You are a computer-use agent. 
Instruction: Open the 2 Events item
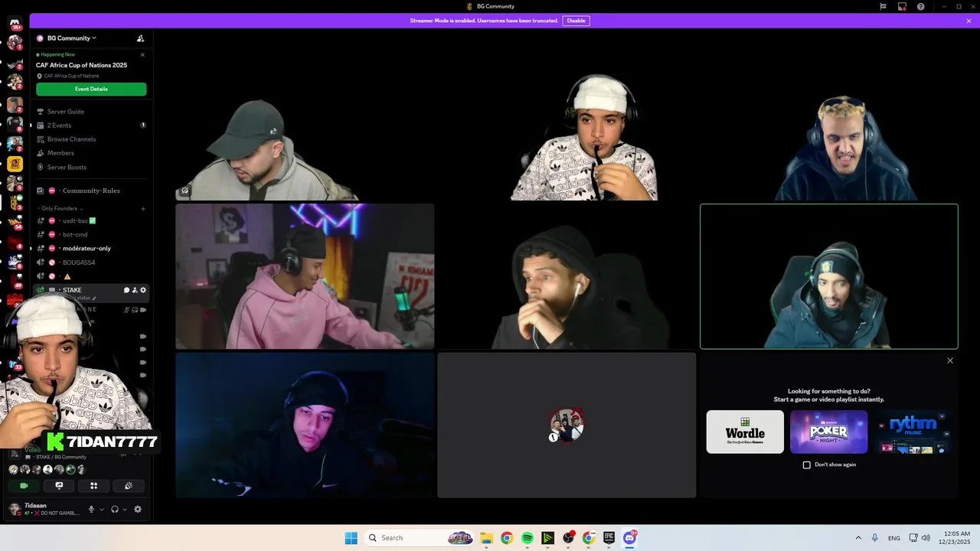tap(91, 126)
